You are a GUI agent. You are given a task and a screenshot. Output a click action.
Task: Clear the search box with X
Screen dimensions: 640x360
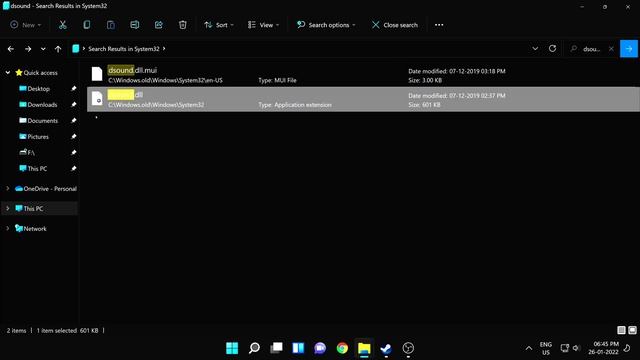[611, 49]
